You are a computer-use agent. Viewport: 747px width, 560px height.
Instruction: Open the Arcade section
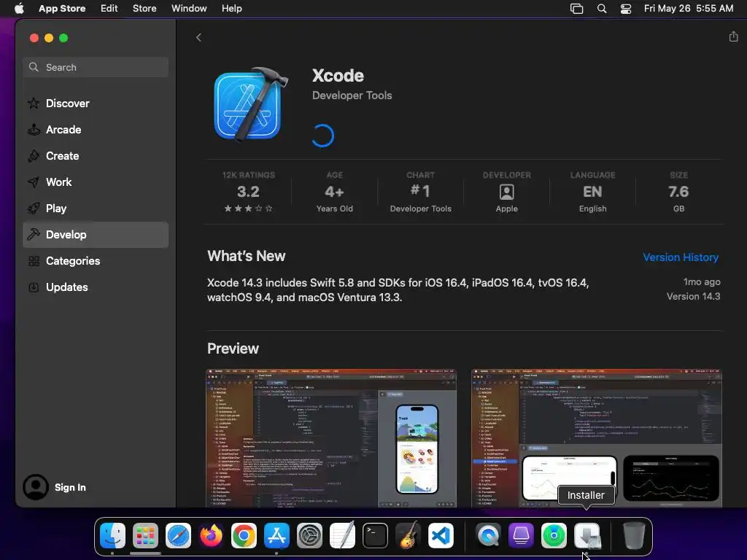(x=96, y=130)
